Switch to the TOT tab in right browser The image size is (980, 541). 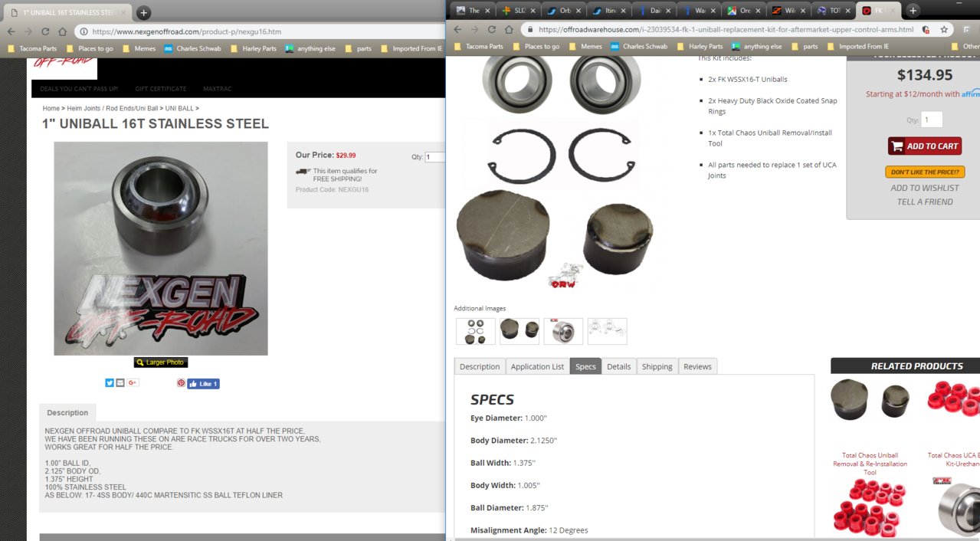point(832,11)
